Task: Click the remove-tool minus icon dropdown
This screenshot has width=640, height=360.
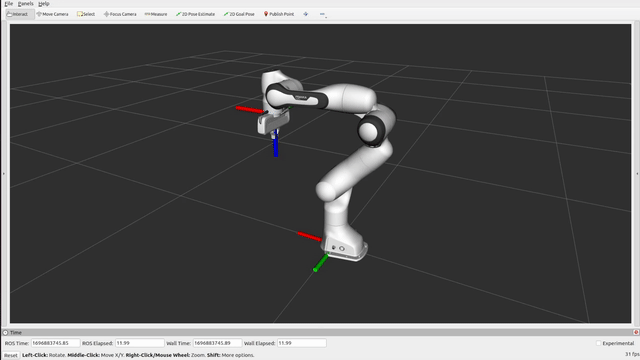Action: [323, 14]
